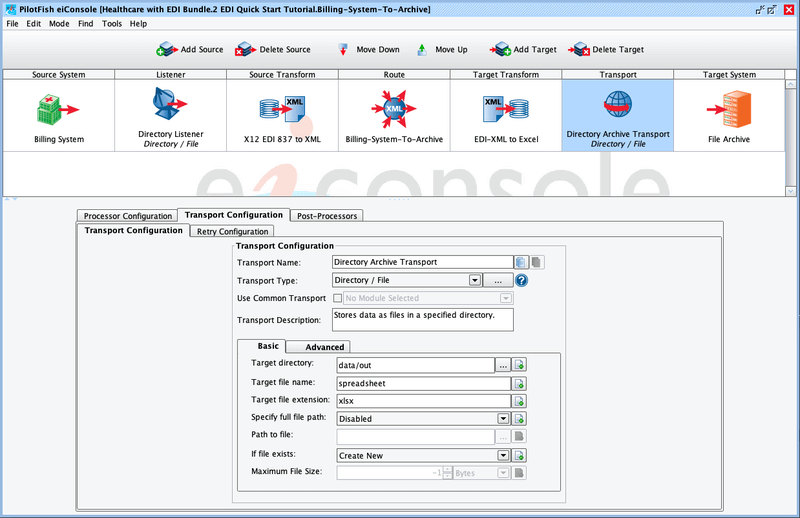Click the Move Up toolbar button
The width and height of the screenshot is (800, 518).
point(442,50)
